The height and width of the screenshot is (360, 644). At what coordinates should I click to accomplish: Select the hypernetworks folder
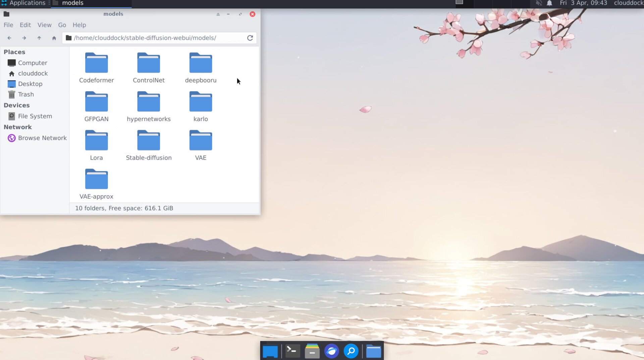tap(149, 102)
